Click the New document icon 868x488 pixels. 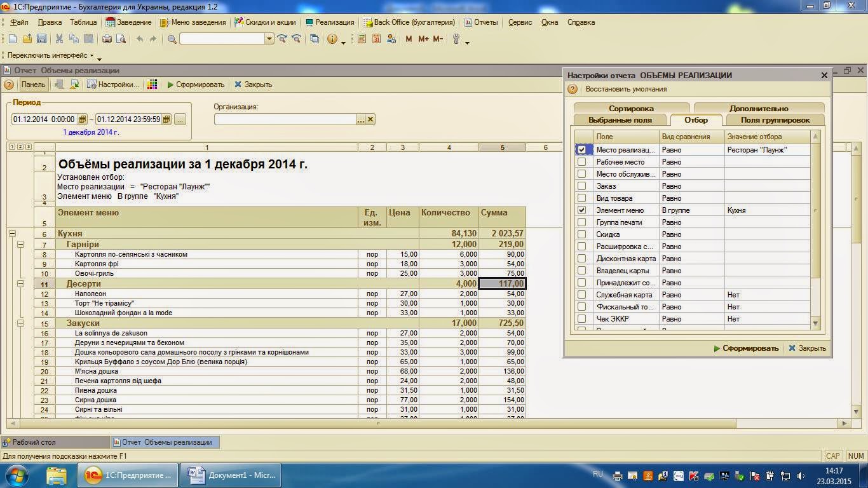click(x=12, y=39)
